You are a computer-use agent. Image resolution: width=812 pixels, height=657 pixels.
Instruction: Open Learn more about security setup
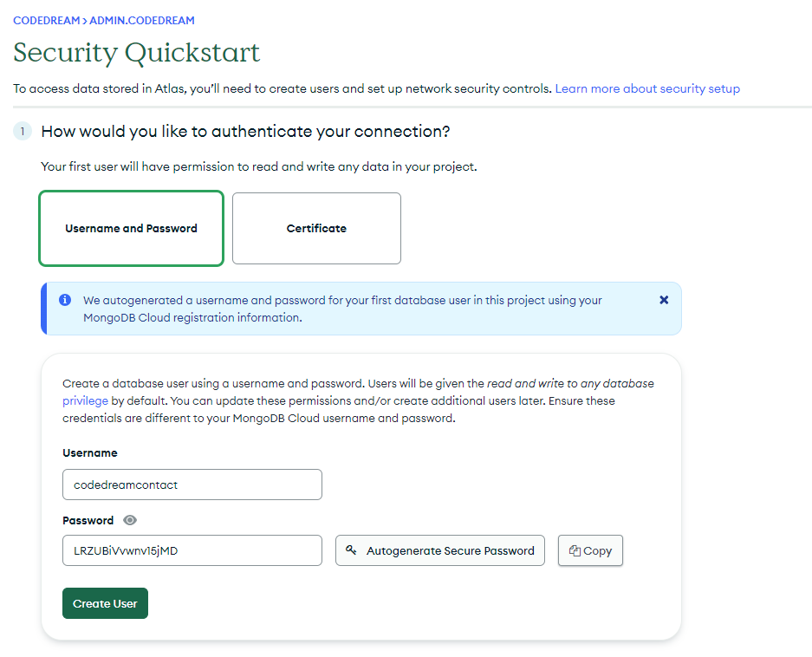647,88
